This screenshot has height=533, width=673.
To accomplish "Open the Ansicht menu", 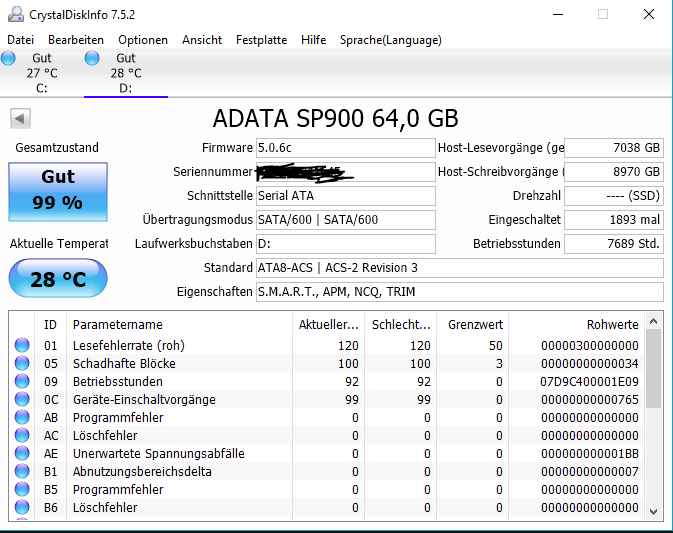I will pyautogui.click(x=202, y=40).
